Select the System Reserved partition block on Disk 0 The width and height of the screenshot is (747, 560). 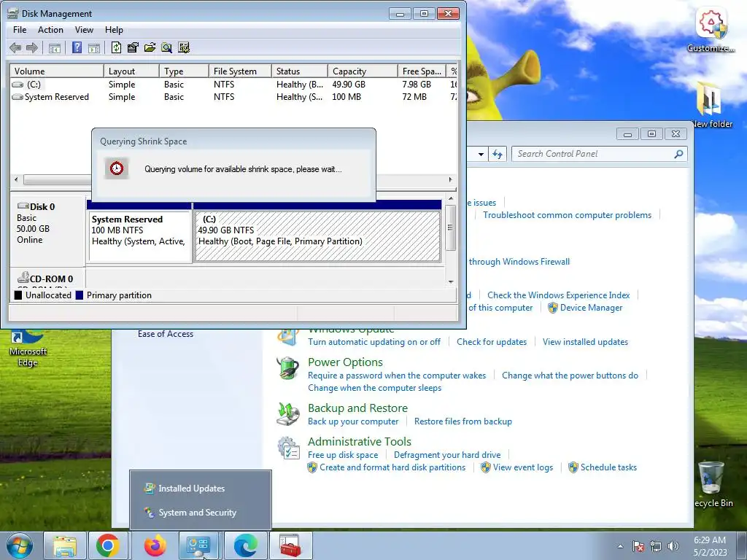[x=140, y=236]
